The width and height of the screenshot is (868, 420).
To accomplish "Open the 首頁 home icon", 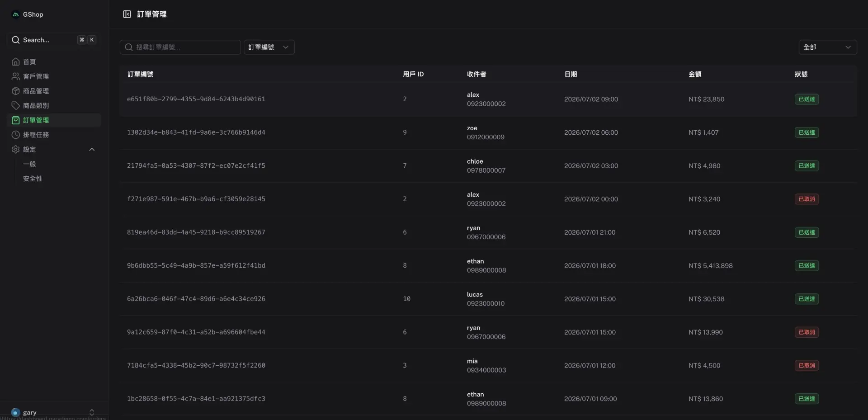I will click(x=16, y=61).
